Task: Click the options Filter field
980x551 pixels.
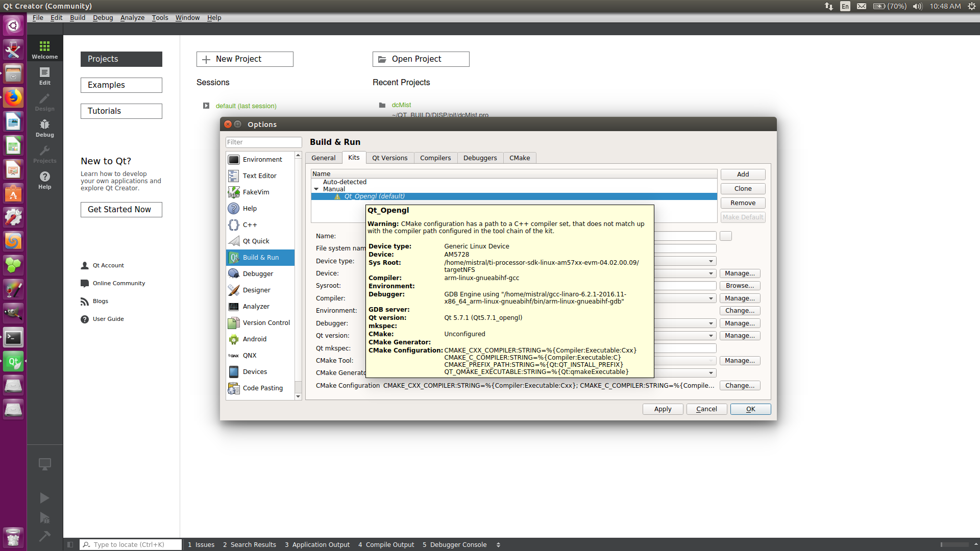Action: coord(263,142)
